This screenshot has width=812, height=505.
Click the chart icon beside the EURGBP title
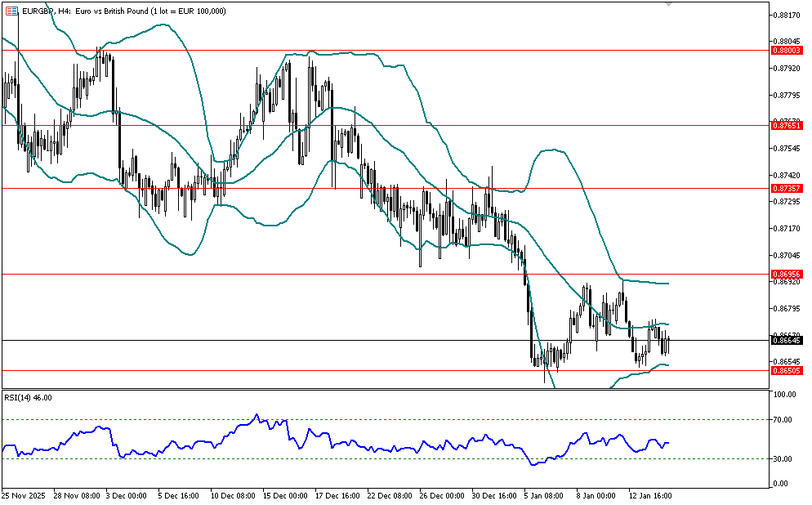10,11
